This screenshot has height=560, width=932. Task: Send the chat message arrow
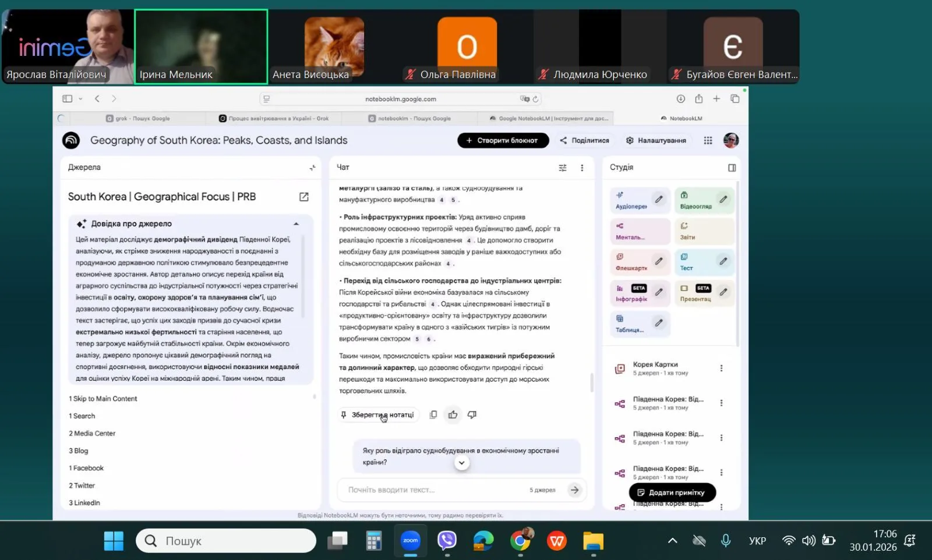pyautogui.click(x=575, y=490)
